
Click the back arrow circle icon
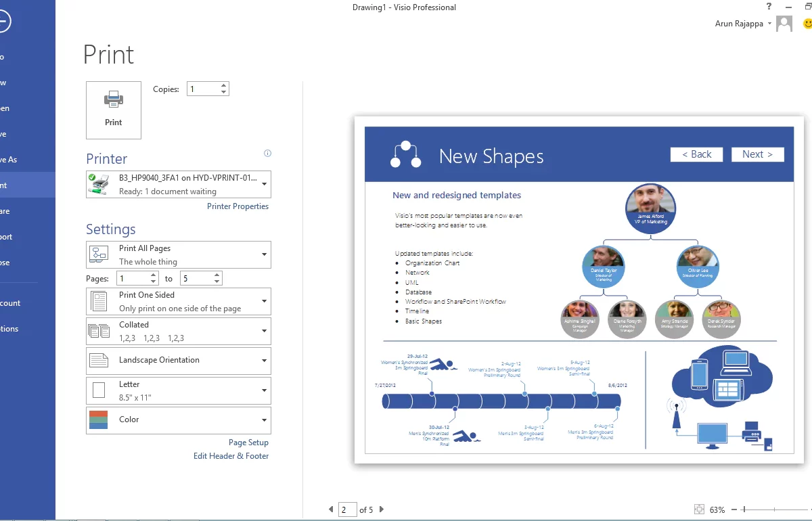coord(2,22)
